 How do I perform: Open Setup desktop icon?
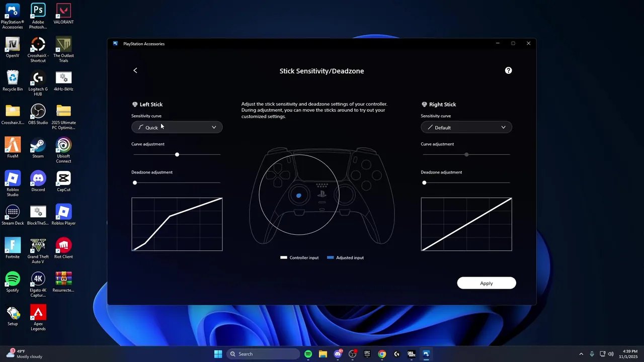(13, 316)
